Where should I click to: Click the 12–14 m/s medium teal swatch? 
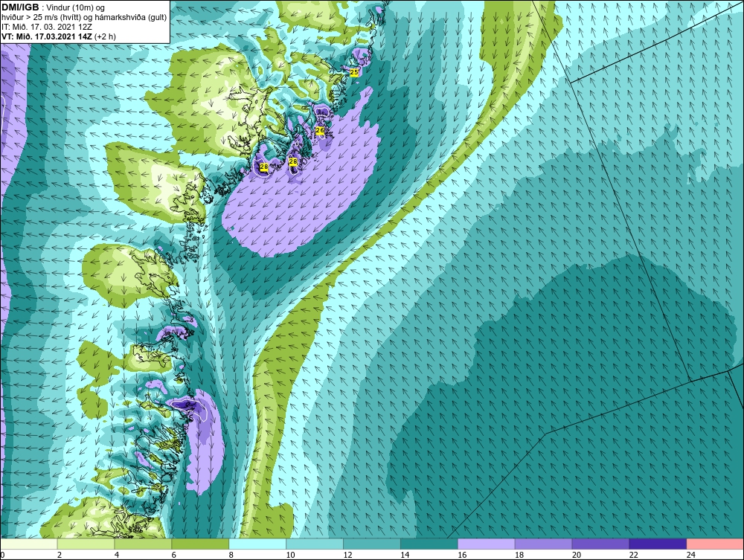pos(372,544)
